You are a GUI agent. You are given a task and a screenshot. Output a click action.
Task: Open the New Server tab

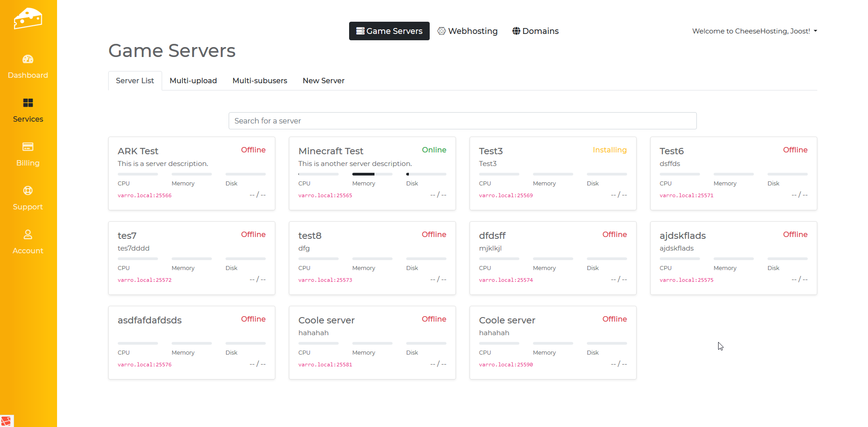323,81
